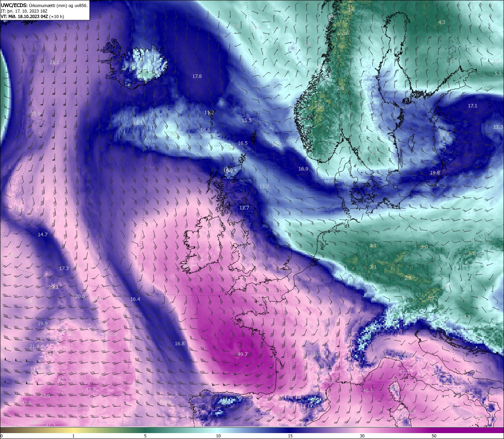Screen dimensions: 504x439
Task: Click the legend tick label 50
Action: pyautogui.click(x=434, y=436)
